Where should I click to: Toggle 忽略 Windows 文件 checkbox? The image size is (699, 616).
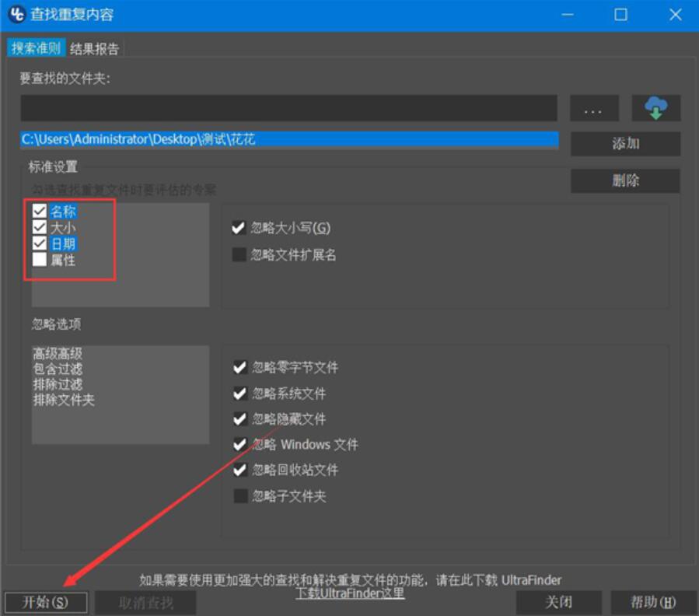240,444
